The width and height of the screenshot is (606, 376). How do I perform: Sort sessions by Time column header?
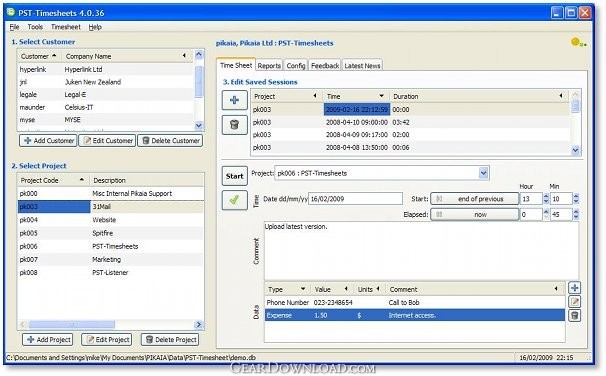(356, 97)
